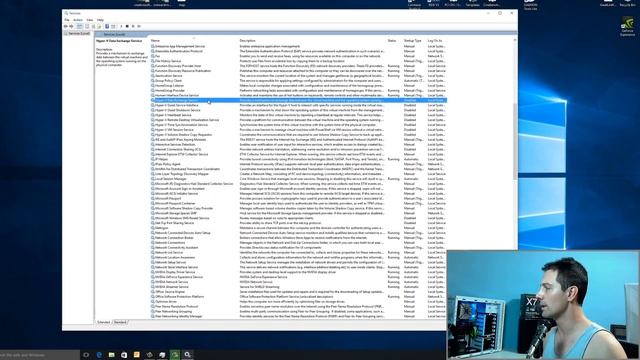Switch to the Extended tab

(x=104, y=322)
